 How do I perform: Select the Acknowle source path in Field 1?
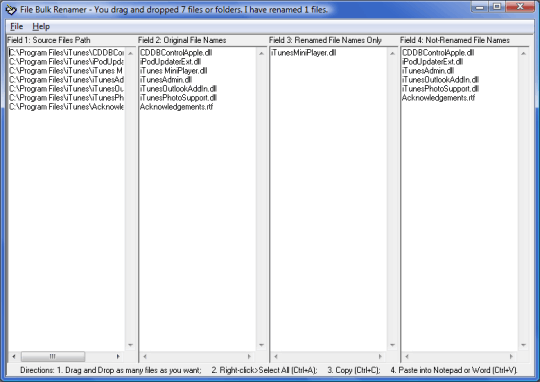click(66, 107)
